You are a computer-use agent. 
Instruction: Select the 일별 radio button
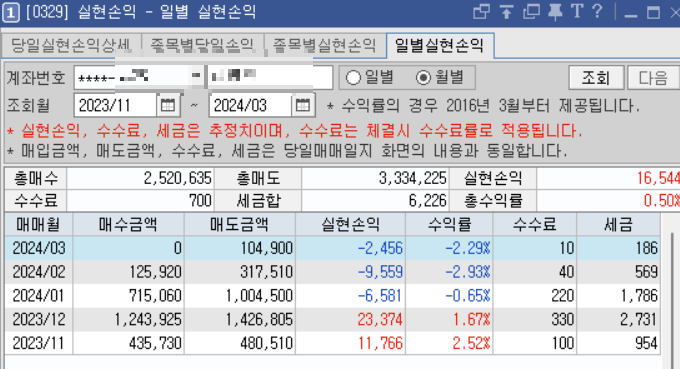(x=353, y=78)
